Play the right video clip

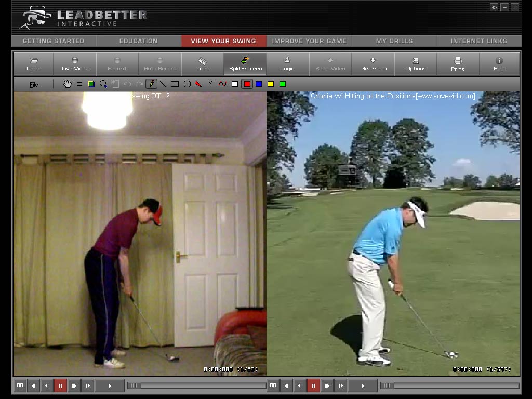pyautogui.click(x=363, y=385)
